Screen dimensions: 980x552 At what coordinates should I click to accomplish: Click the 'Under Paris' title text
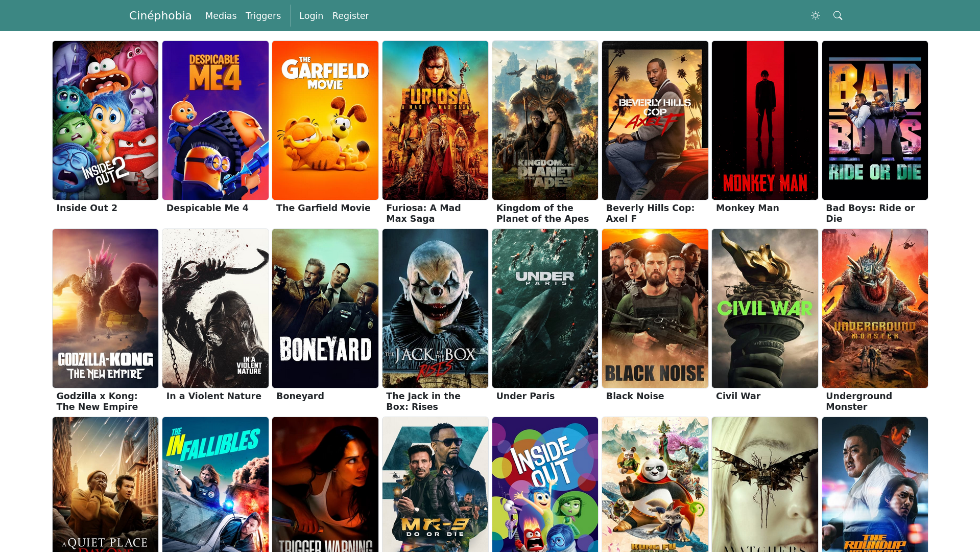click(525, 396)
